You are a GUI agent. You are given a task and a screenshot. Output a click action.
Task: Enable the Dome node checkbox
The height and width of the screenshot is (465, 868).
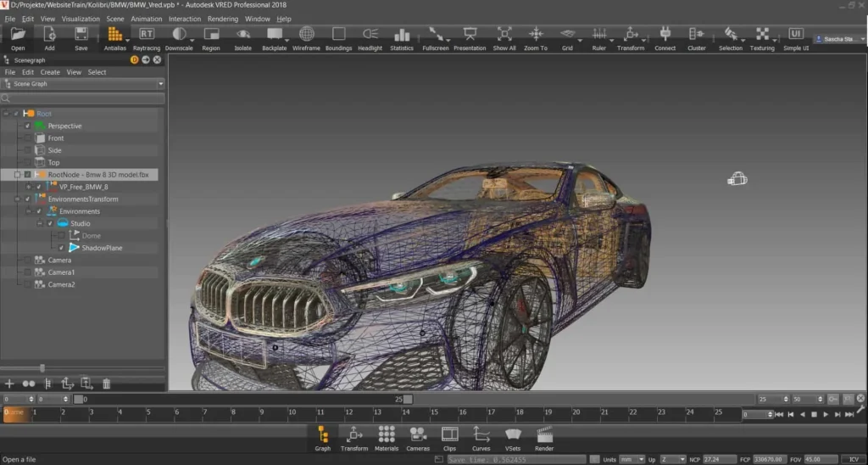(x=61, y=236)
